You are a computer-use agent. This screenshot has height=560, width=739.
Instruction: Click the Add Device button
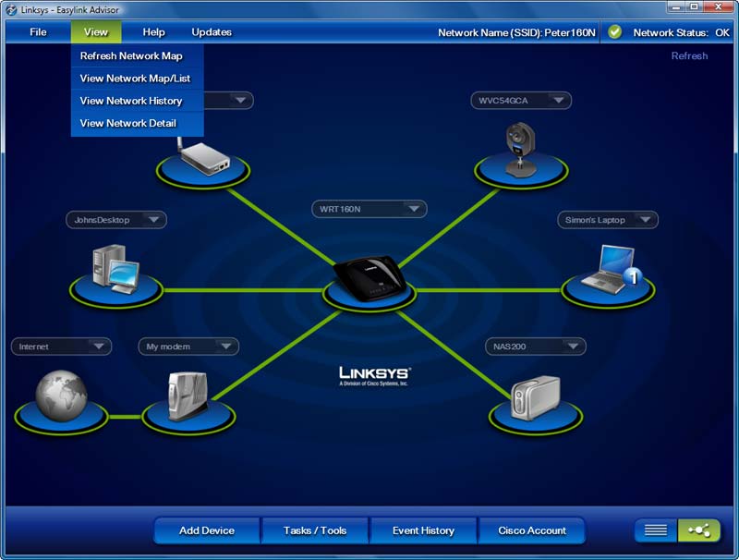[x=207, y=530]
